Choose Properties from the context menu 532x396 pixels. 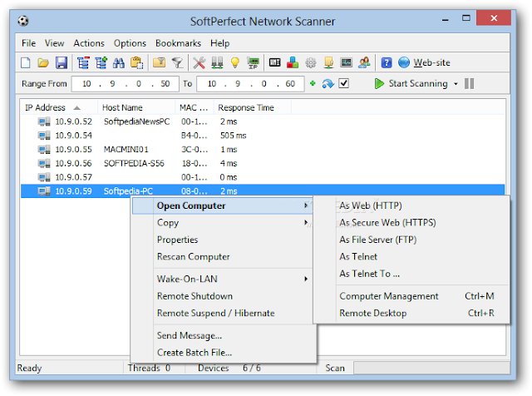click(223, 240)
